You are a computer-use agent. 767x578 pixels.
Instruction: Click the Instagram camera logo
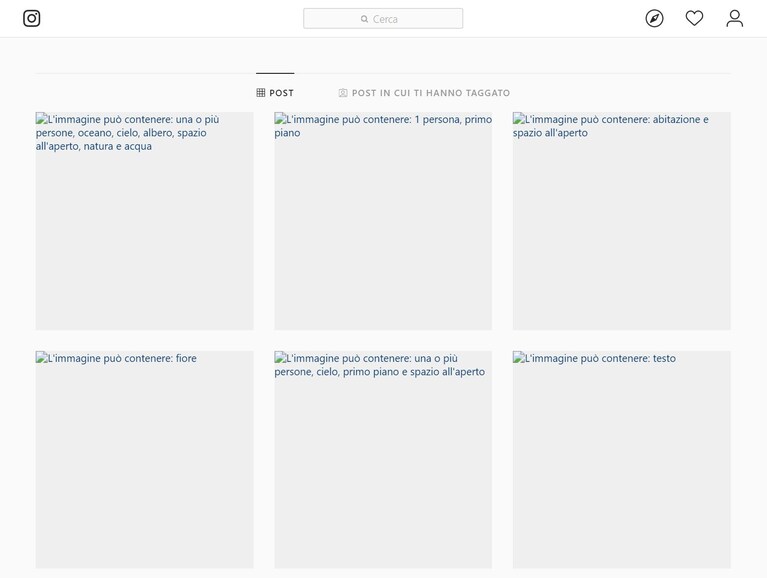pos(32,19)
